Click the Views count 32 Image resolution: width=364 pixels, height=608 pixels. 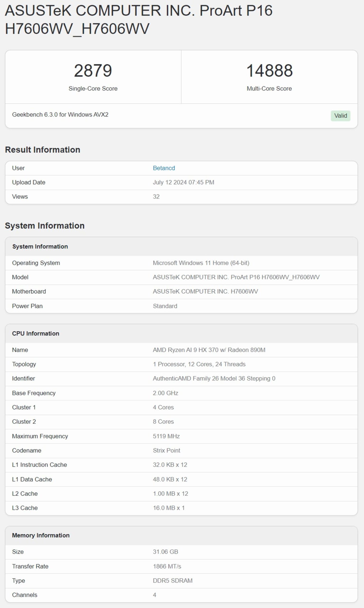coord(156,196)
